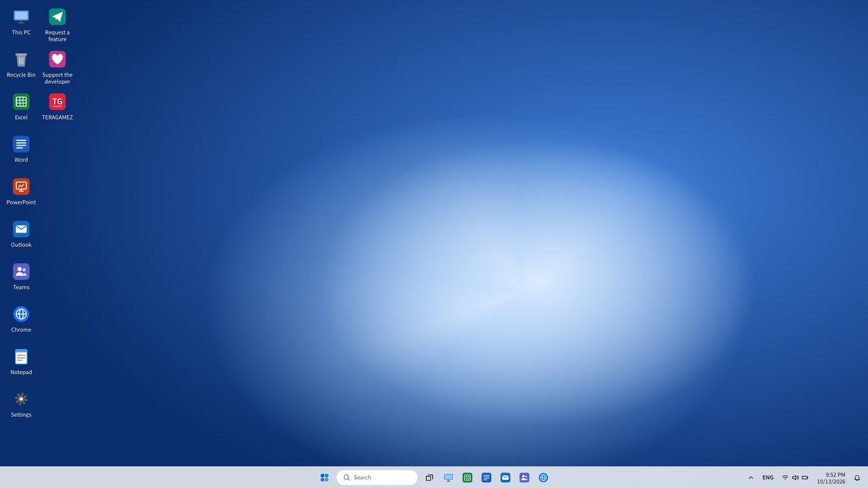Screen dimensions: 868x488
Task: Launch Excel from the taskbar
Action: (x=467, y=477)
